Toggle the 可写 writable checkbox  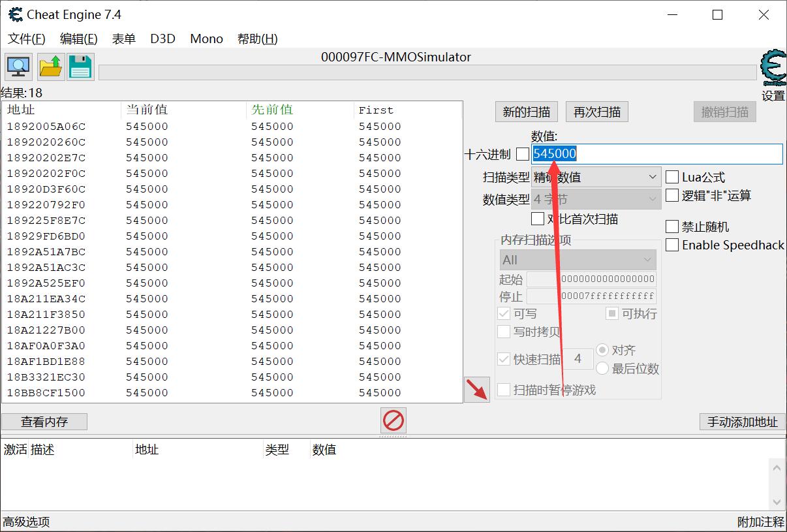[504, 313]
